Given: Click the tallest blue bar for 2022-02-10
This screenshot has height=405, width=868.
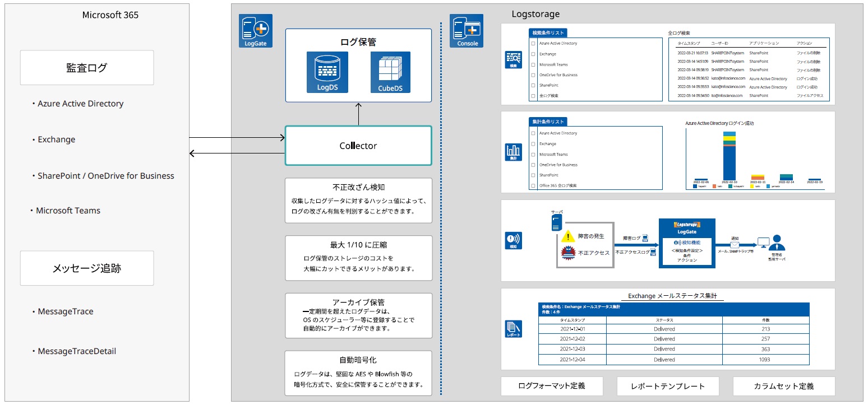Looking at the screenshot, I should (729, 164).
